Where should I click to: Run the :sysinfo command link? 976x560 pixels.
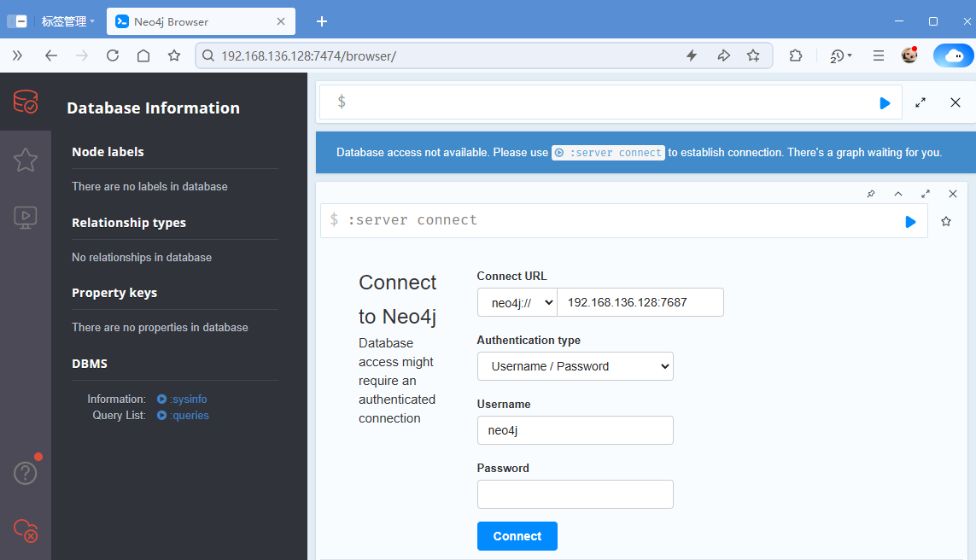[x=182, y=400]
